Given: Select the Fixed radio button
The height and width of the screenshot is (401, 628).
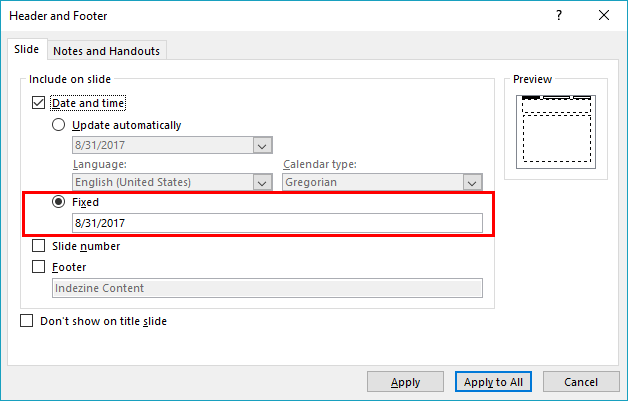Looking at the screenshot, I should [x=59, y=201].
